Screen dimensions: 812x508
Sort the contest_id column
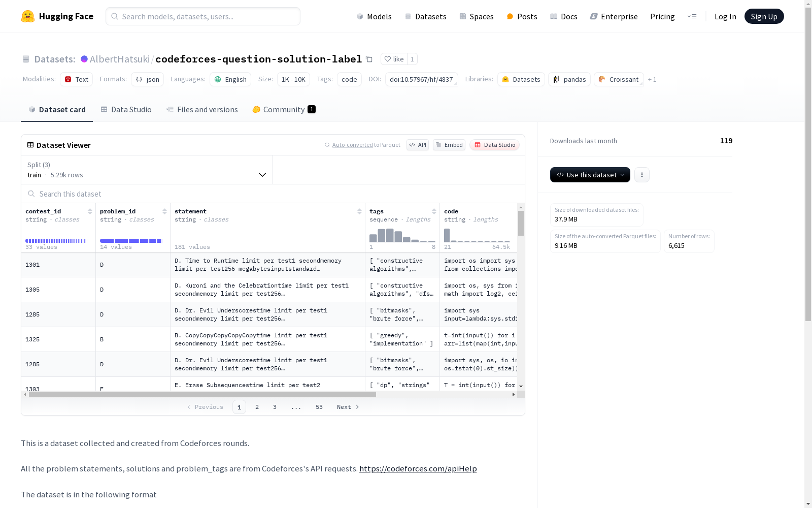pos(90,211)
